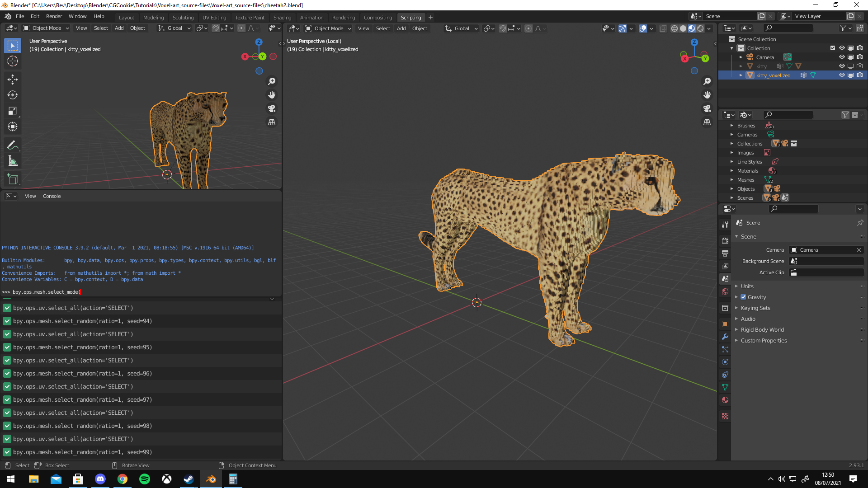Open the Material properties tab

tap(725, 400)
